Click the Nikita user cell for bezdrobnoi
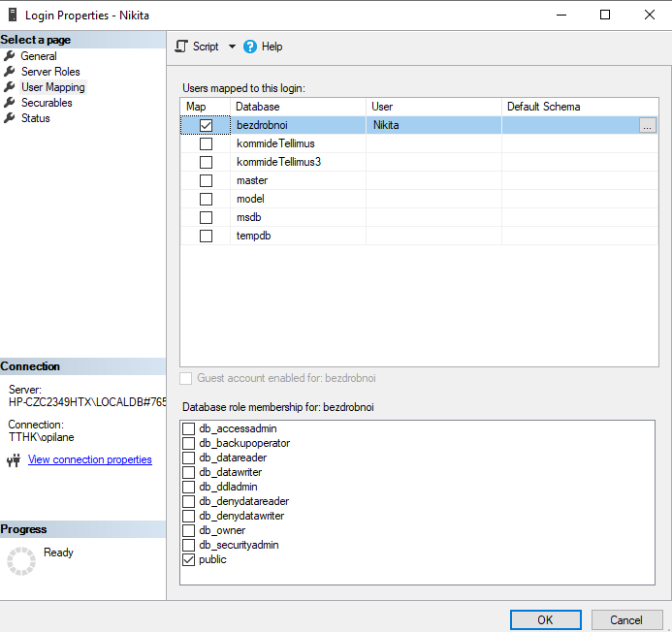 coord(432,125)
